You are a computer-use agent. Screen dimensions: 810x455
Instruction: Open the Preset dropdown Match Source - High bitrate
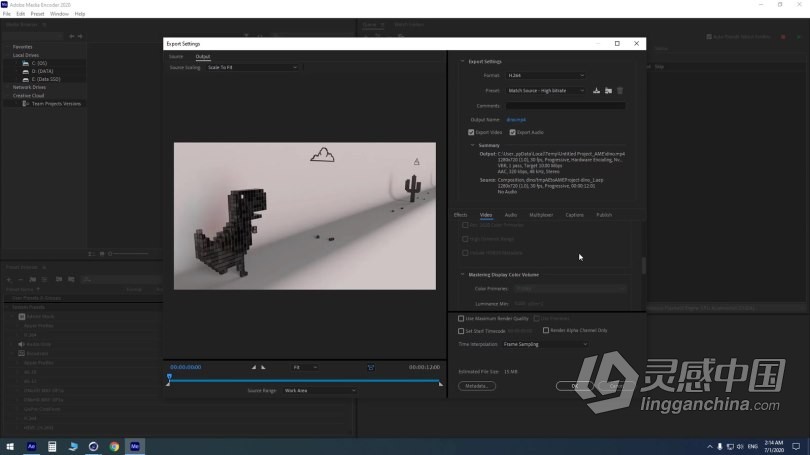tap(546, 91)
